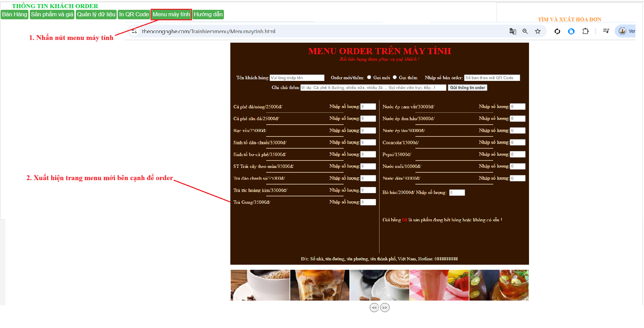This screenshot has width=644, height=328.
Task: Click the translate page icon in address bar
Action: [512, 31]
